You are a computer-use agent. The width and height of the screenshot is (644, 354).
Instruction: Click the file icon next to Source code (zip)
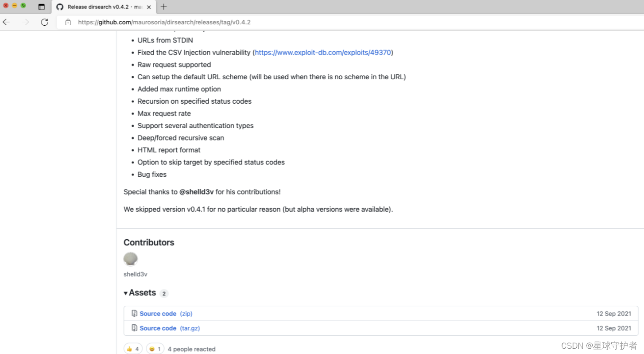pos(134,313)
